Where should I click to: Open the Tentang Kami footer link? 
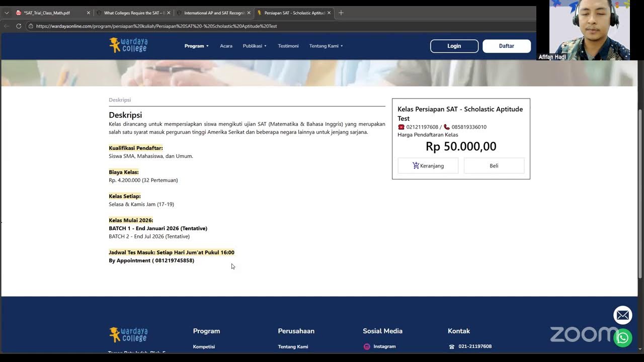click(293, 346)
